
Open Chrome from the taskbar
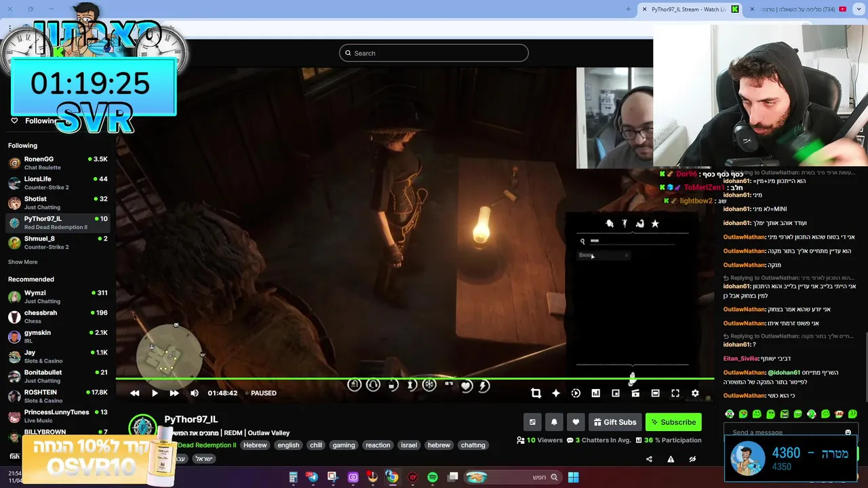pyautogui.click(x=392, y=477)
